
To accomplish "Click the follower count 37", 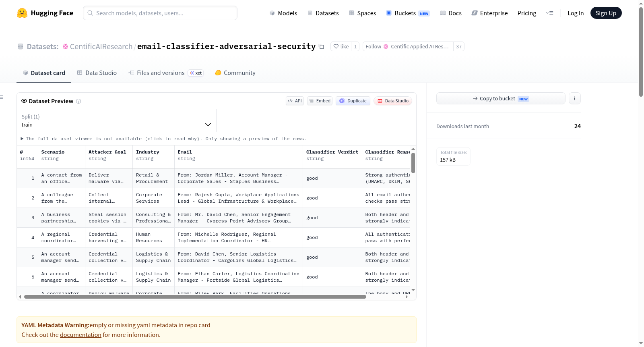I will (x=459, y=46).
